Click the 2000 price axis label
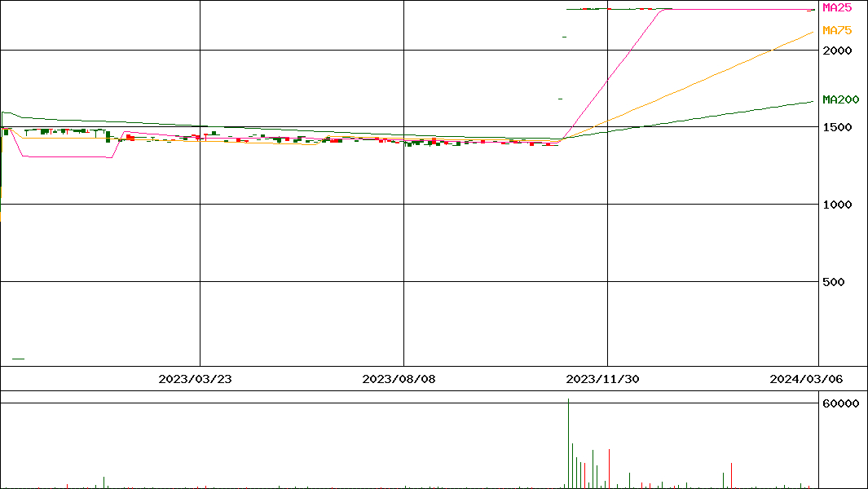868x489 pixels. click(x=837, y=51)
